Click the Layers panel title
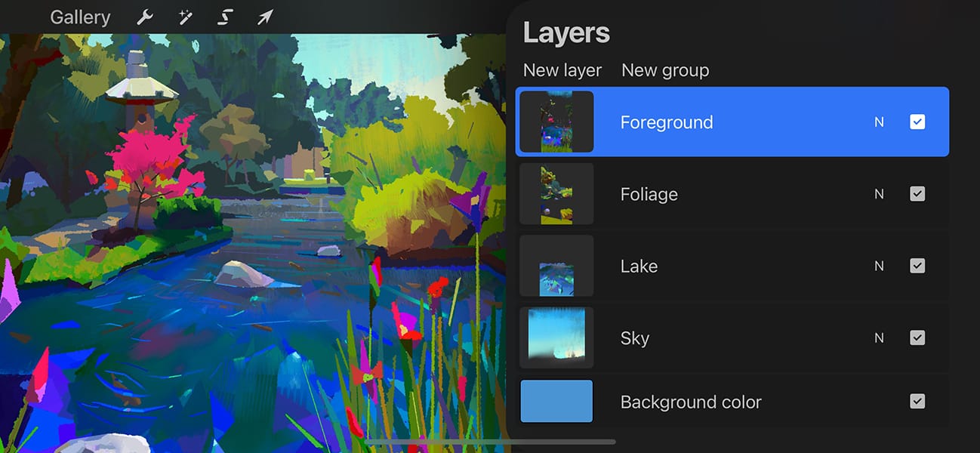The width and height of the screenshot is (980, 453). pos(566,33)
